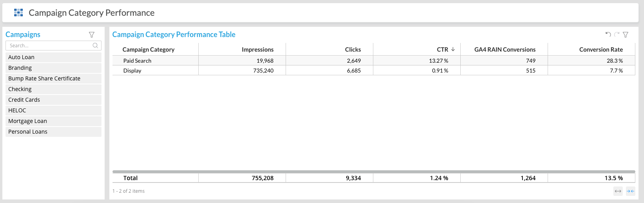This screenshot has height=203, width=644.
Task: Sort by the Impressions column header
Action: point(257,50)
